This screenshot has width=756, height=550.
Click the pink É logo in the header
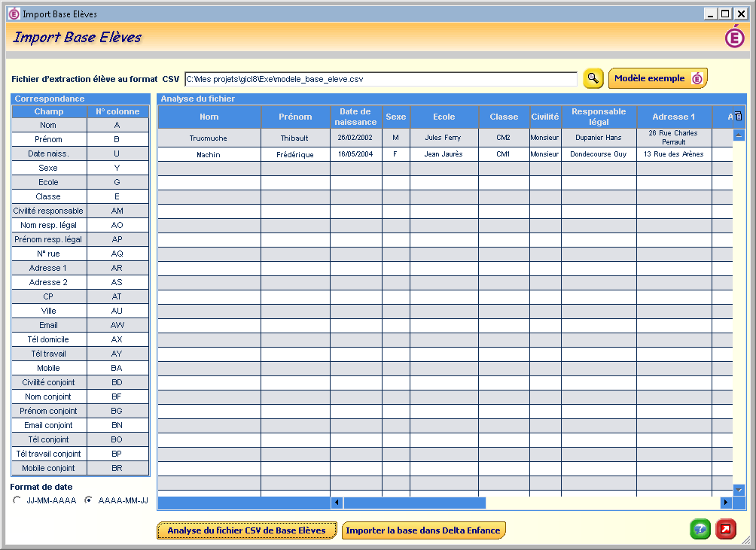coord(734,37)
